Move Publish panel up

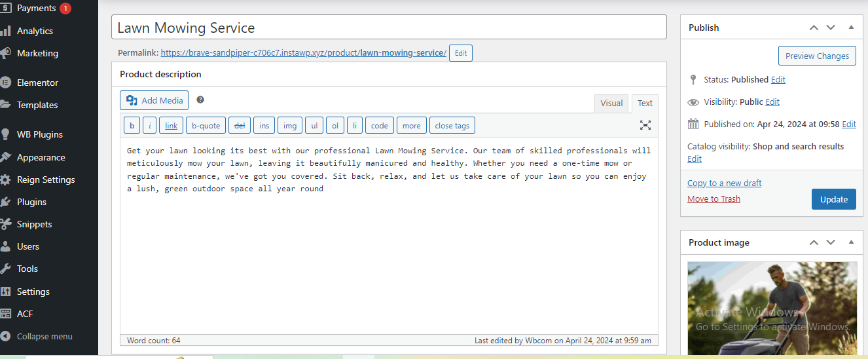click(814, 28)
